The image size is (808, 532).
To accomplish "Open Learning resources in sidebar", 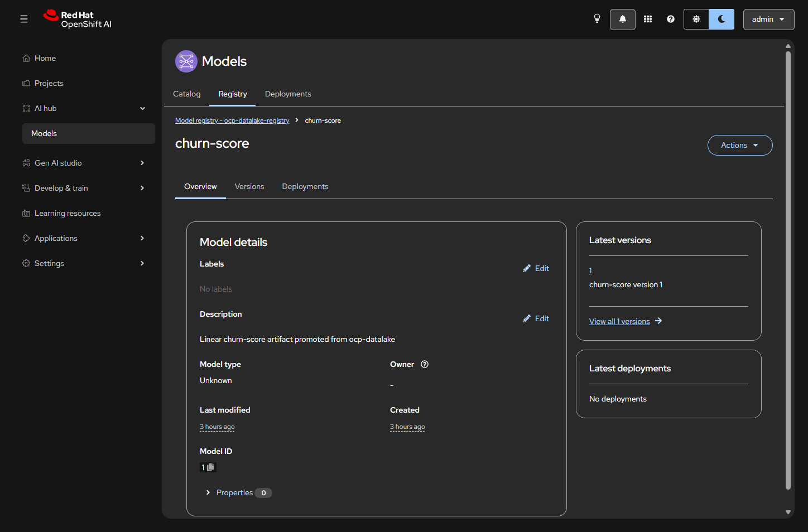I will tap(89, 213).
